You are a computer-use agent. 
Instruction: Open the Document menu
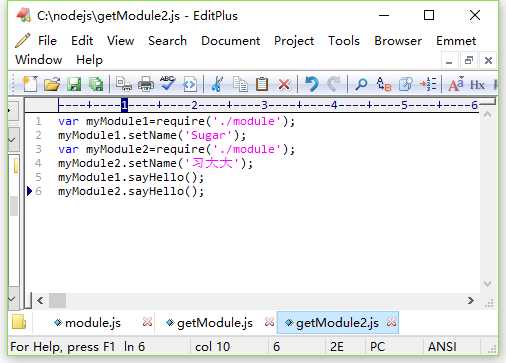click(231, 41)
